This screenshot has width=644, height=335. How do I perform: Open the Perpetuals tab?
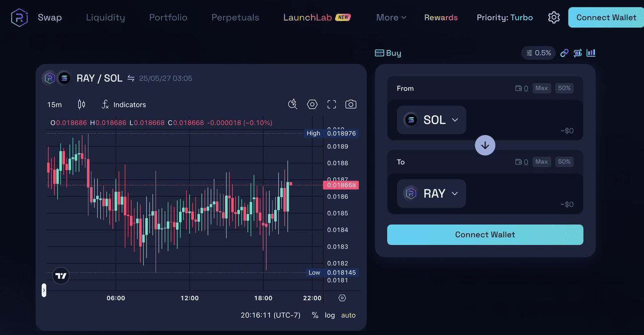pos(235,18)
